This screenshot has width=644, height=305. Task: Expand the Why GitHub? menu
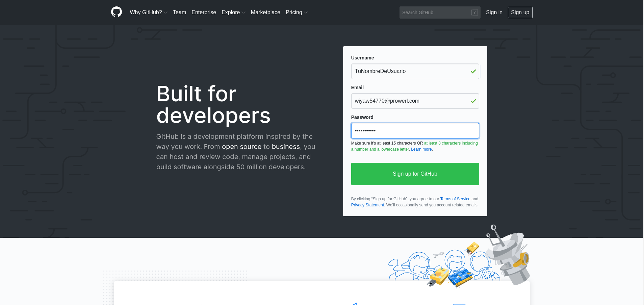(x=149, y=12)
